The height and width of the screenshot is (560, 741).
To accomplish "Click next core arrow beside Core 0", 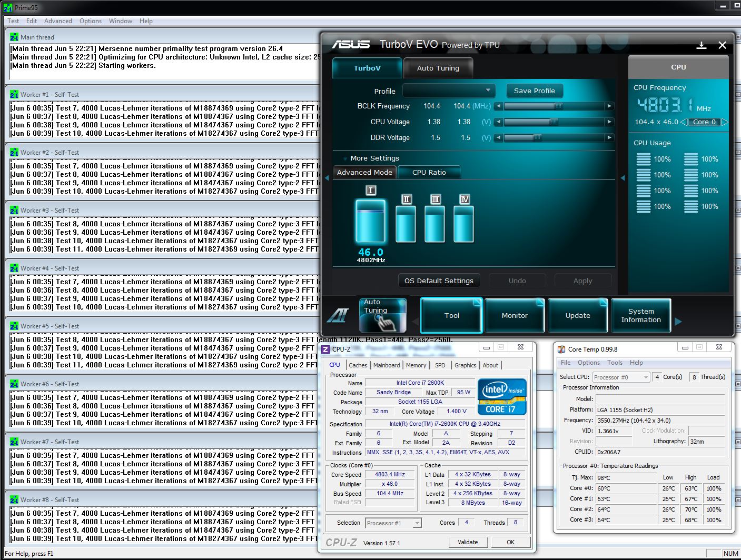I will tap(725, 122).
